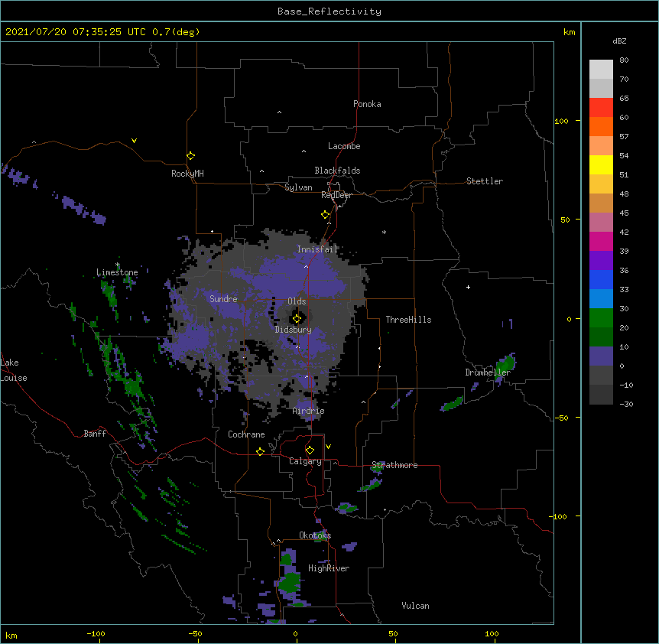
Task: Select the RockyMH label
Action: tap(187, 174)
